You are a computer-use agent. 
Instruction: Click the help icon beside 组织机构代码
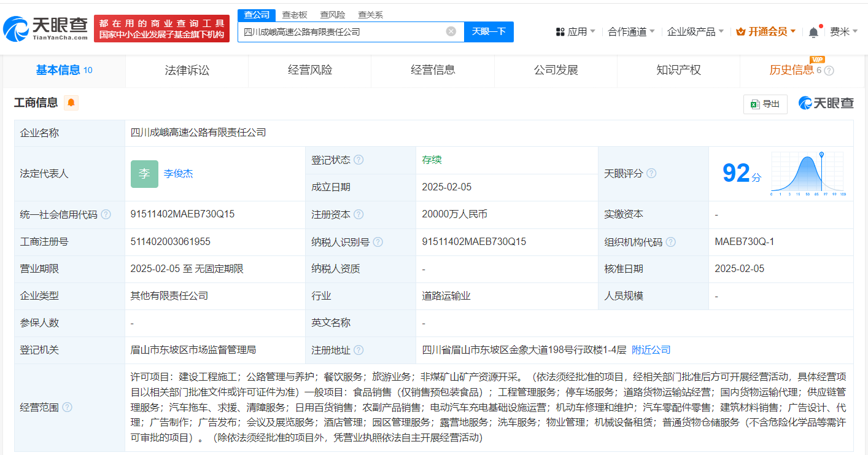pos(670,242)
